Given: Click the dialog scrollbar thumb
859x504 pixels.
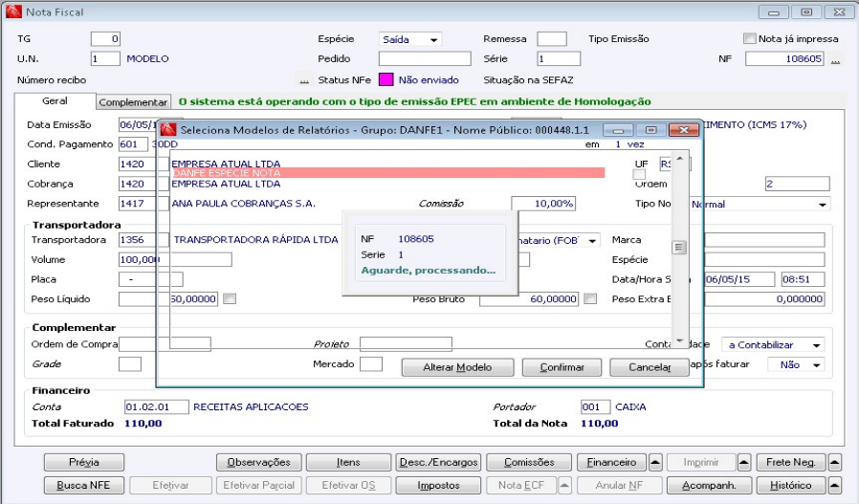Looking at the screenshot, I should pyautogui.click(x=679, y=248).
